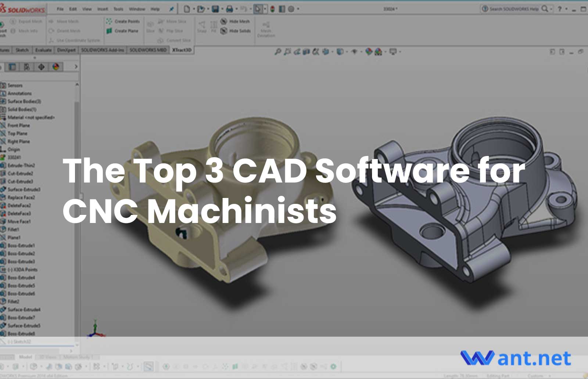
Task: Open the Tools menu
Action: tap(118, 9)
